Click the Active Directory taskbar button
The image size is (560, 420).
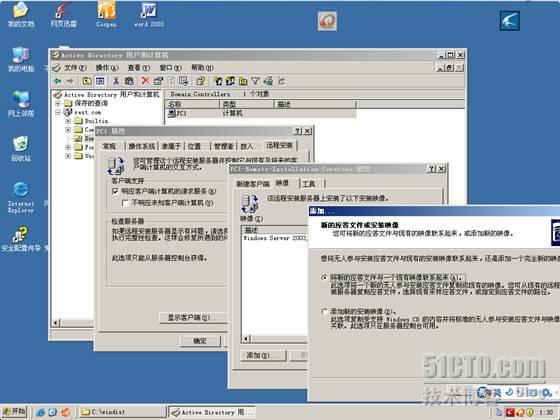[212, 412]
